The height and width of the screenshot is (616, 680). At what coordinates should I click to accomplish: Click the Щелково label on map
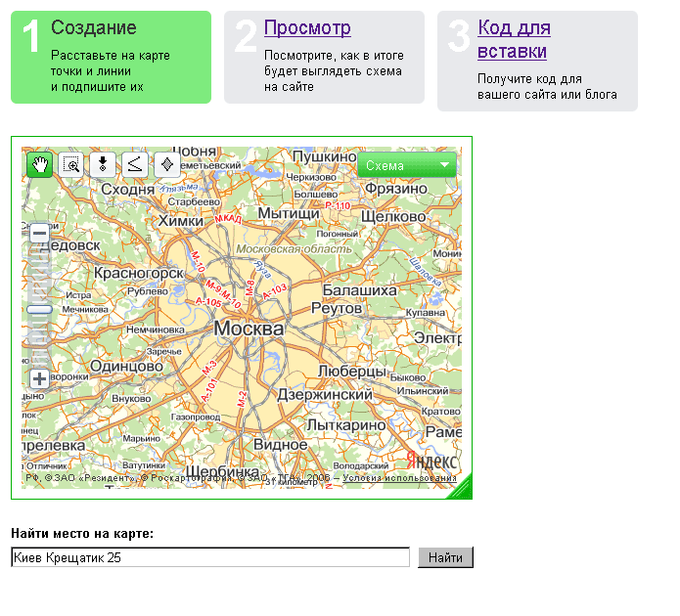click(393, 216)
